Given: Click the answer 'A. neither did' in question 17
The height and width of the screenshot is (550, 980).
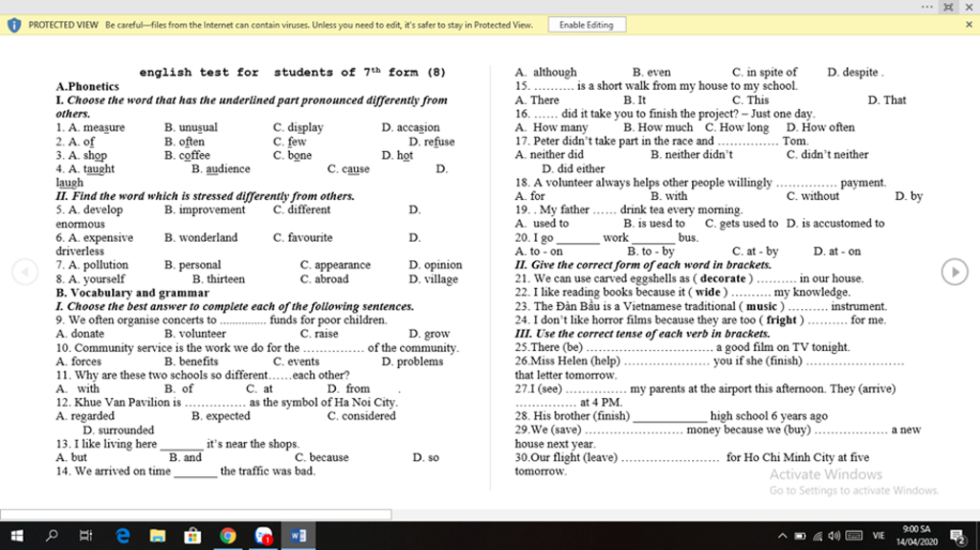Looking at the screenshot, I should [548, 155].
